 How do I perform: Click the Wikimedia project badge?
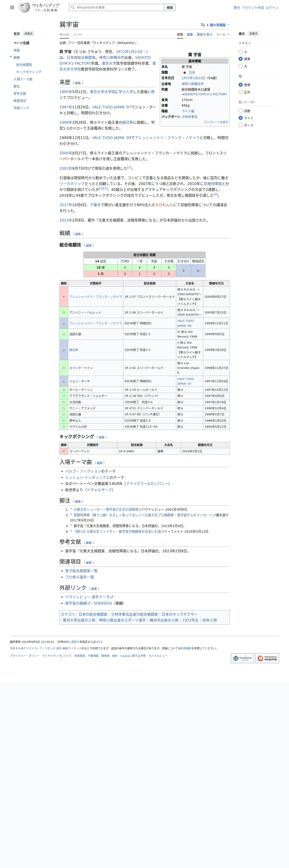(x=242, y=658)
